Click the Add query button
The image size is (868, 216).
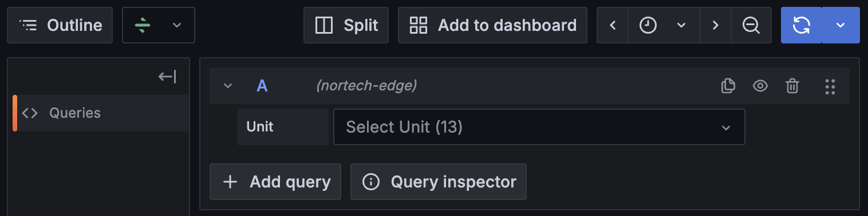pyautogui.click(x=275, y=182)
